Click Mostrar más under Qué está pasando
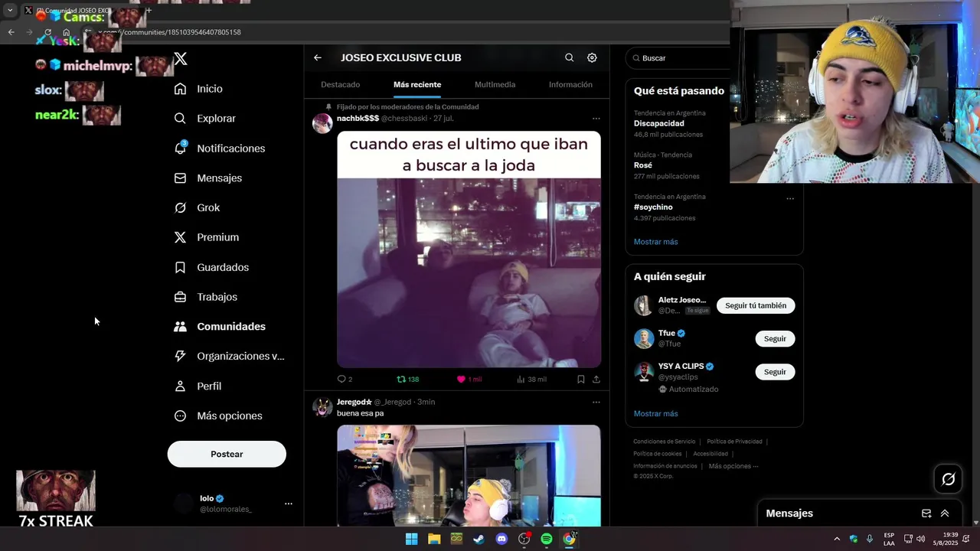 655,242
